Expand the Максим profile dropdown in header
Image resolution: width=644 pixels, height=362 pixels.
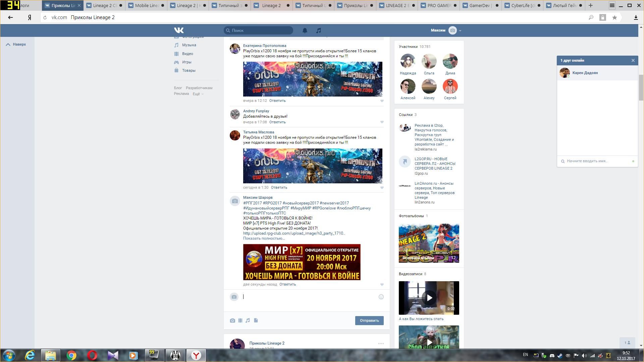460,31
